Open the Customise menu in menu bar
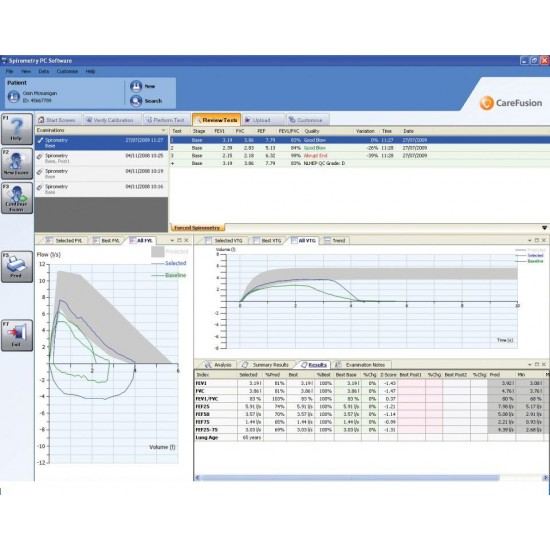Viewport: 550px width, 550px height. pyautogui.click(x=67, y=72)
